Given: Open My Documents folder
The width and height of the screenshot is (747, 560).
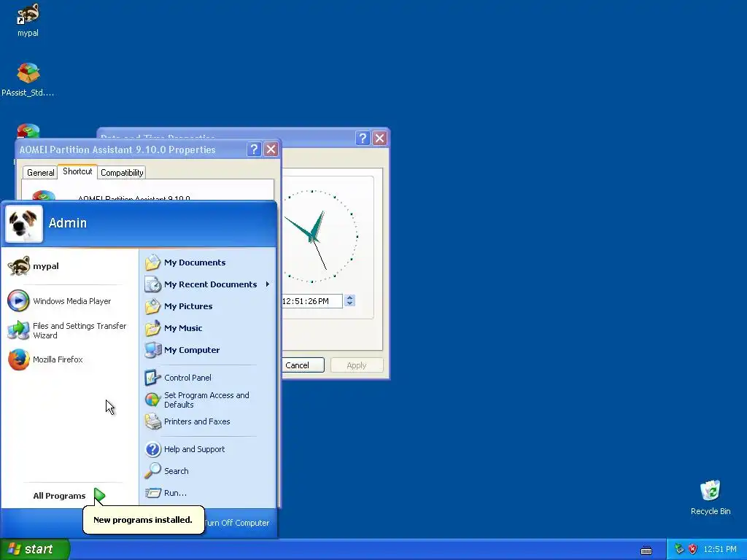Looking at the screenshot, I should point(207,262).
